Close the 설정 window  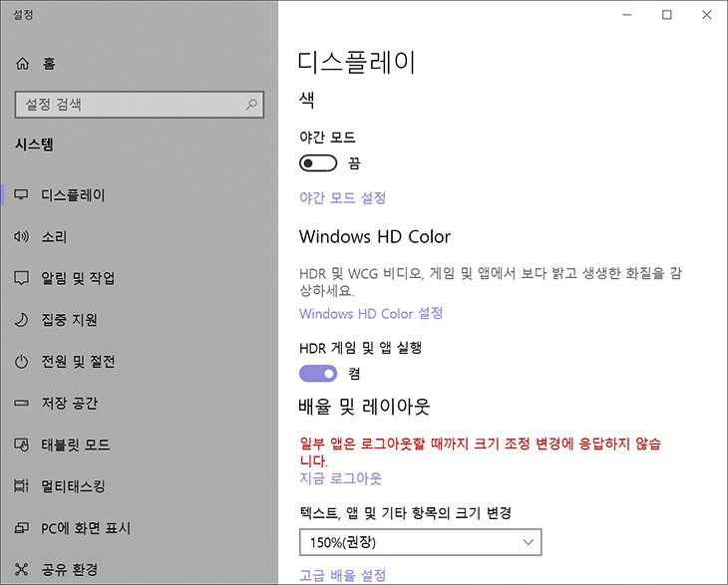pos(707,15)
